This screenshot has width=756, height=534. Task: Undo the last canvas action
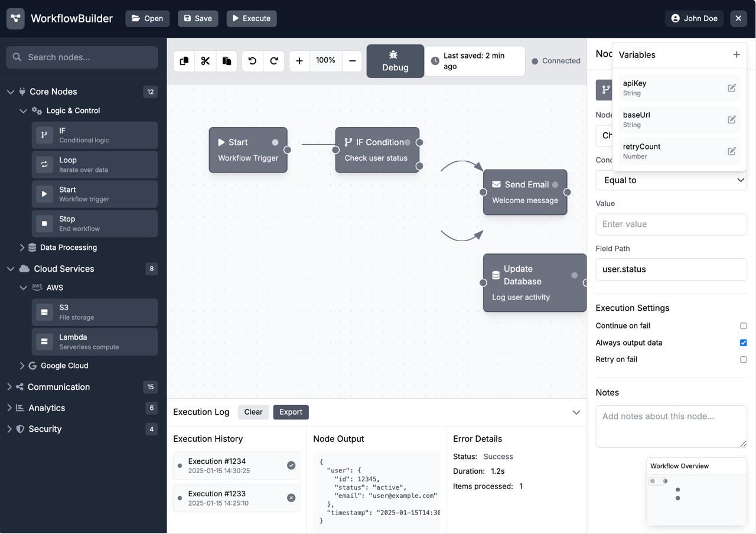tap(252, 61)
